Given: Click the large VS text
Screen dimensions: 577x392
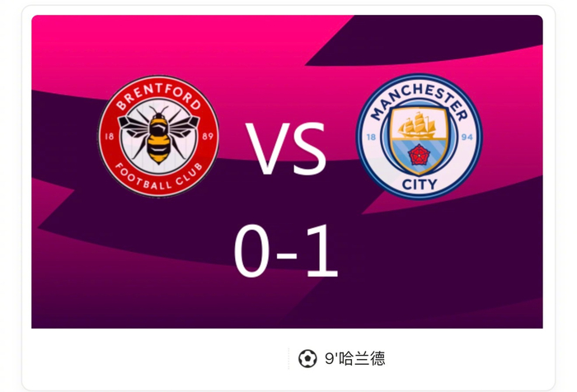Looking at the screenshot, I should click(286, 149).
